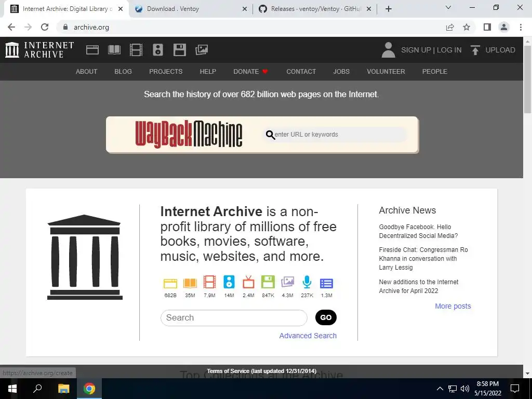
Task: Open the Chrome profile avatar
Action: [x=504, y=27]
